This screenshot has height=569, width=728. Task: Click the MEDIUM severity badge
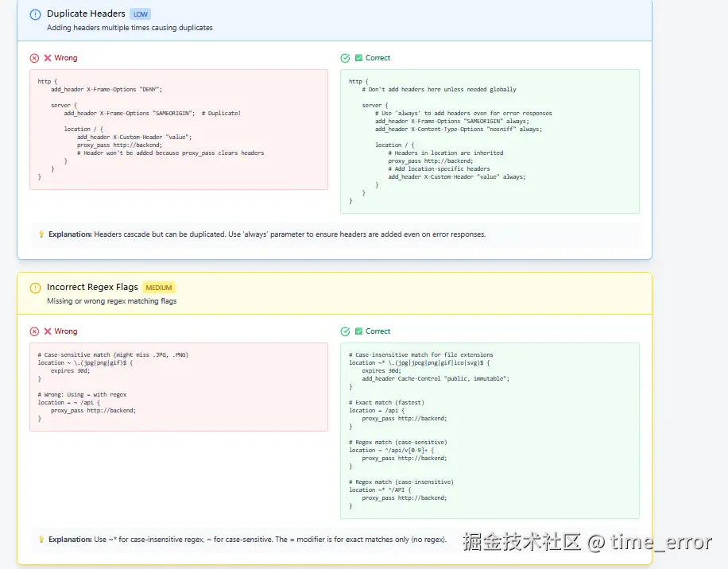click(x=159, y=288)
